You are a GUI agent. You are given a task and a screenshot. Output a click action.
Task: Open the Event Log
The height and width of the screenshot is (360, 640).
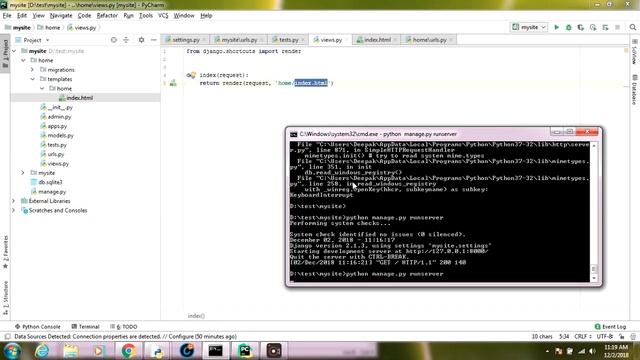point(610,327)
